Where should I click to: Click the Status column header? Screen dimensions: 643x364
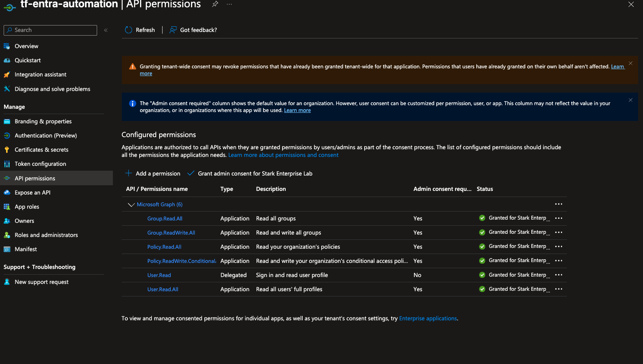485,189
